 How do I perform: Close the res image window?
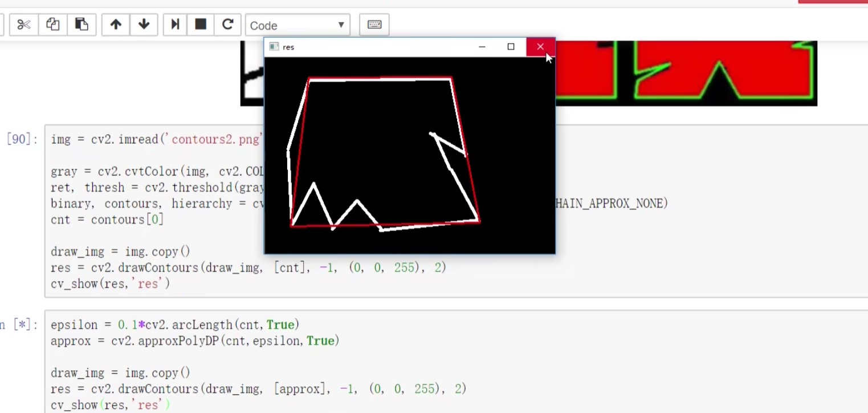click(540, 47)
